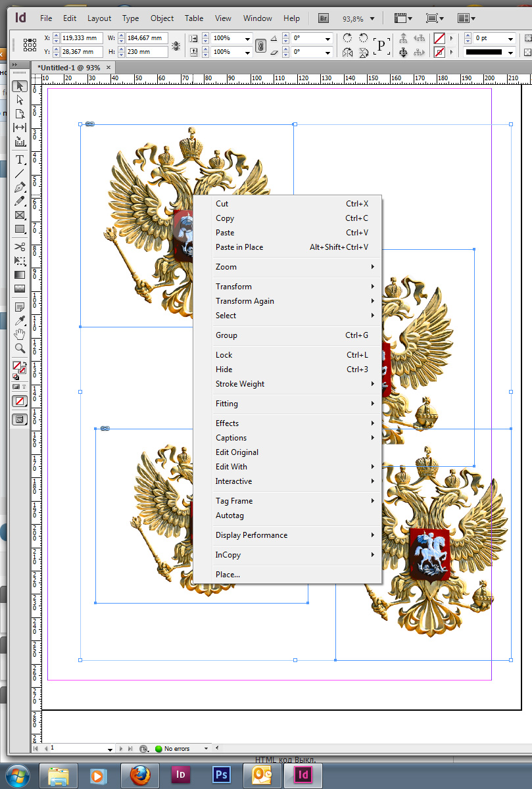Select the Free Transform tool
Screen dimensions: 532x789
coord(20,261)
